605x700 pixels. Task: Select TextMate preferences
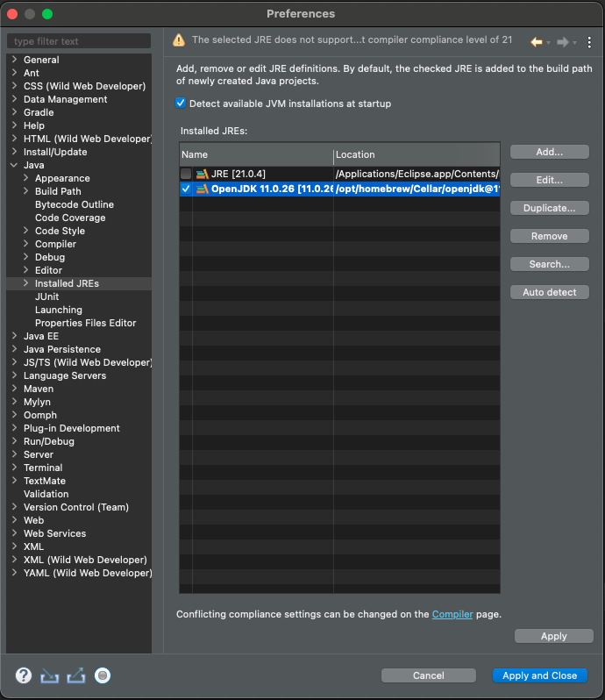click(45, 481)
